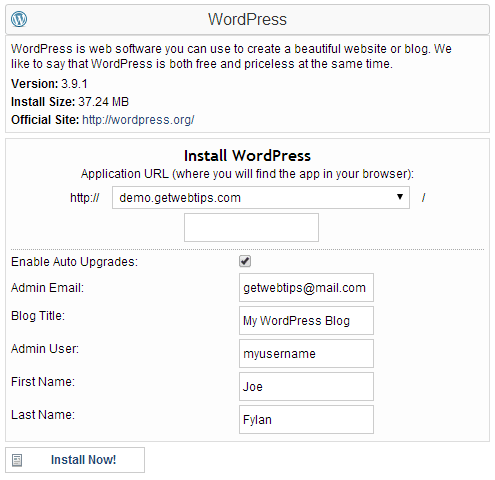Click the WordPress header title text

point(247,19)
